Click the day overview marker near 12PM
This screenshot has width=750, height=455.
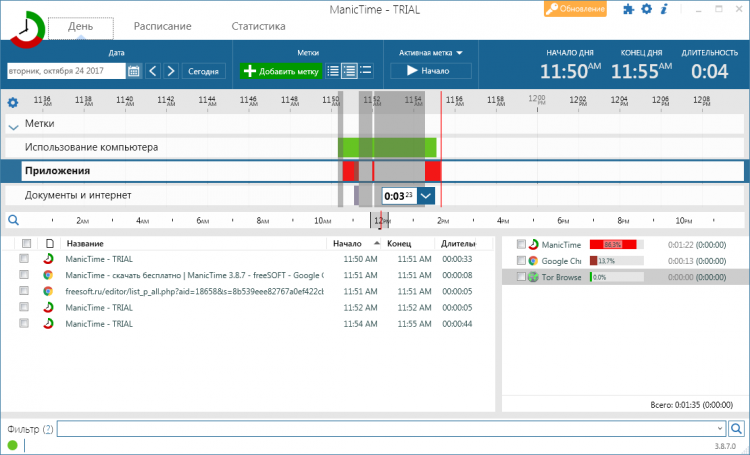tap(380, 220)
